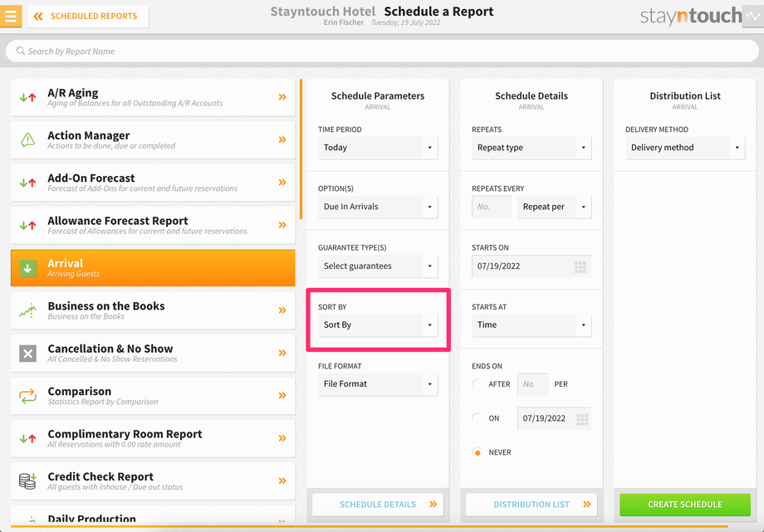Open the Repeat per dropdown
The image size is (764, 532).
click(x=555, y=207)
